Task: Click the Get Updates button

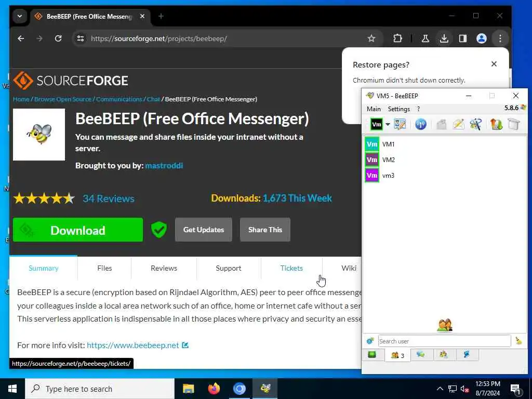Action: [x=204, y=230]
